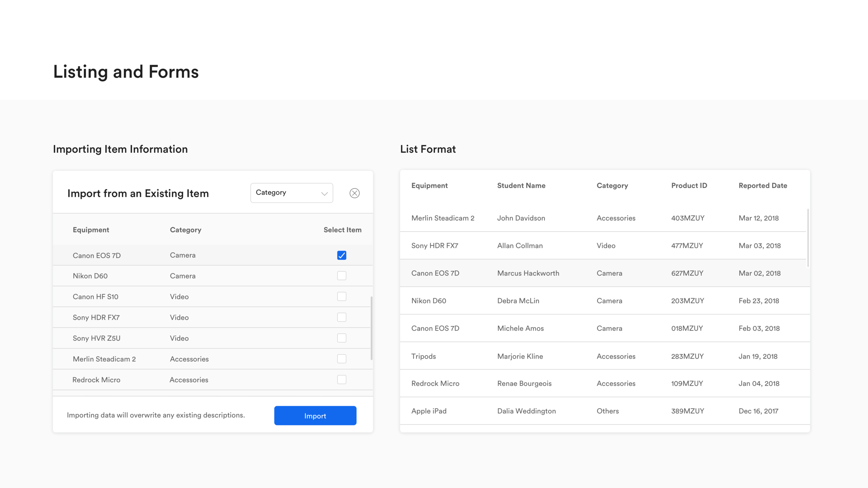Click the Product ID column header
This screenshot has width=868, height=488.
[689, 185]
